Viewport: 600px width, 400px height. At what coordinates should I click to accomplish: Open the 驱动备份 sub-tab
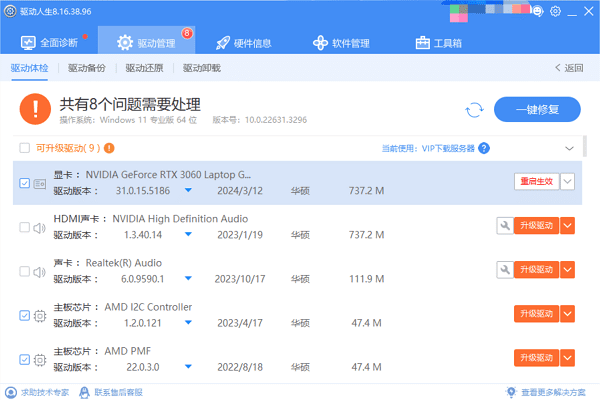(x=88, y=68)
